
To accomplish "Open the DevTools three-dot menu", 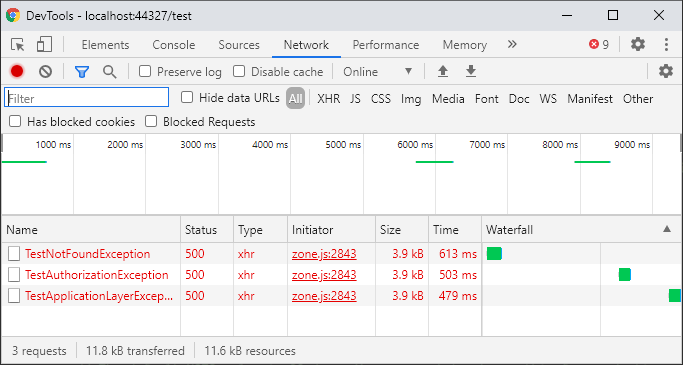I will (666, 44).
